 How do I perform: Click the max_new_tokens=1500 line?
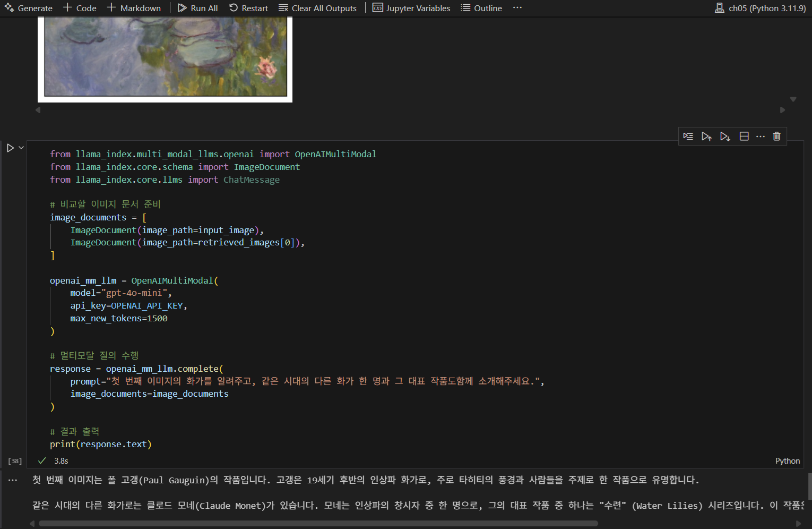click(119, 319)
